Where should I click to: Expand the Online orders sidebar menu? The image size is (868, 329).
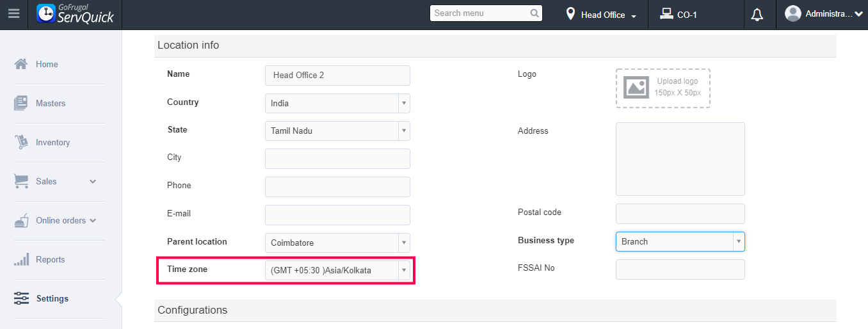(93, 220)
